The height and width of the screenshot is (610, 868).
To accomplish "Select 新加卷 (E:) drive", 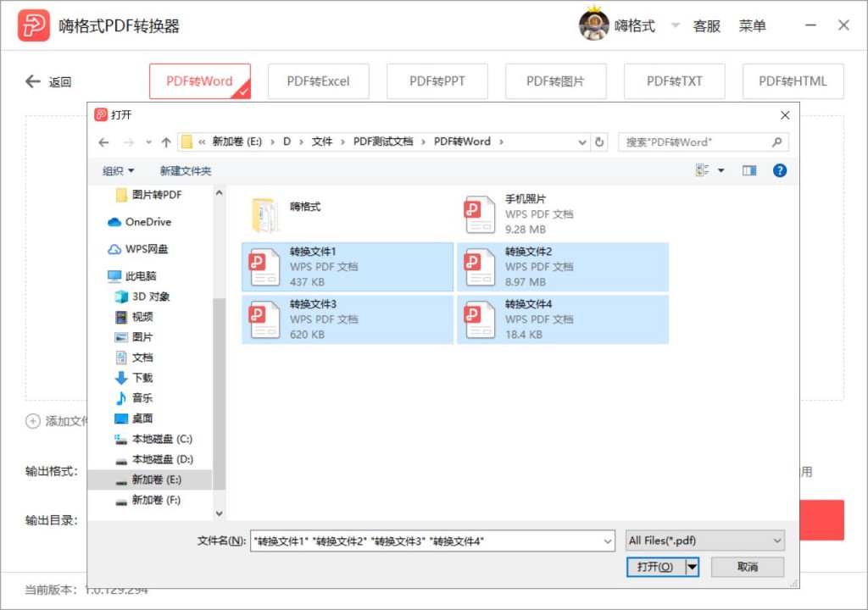I will 149,480.
